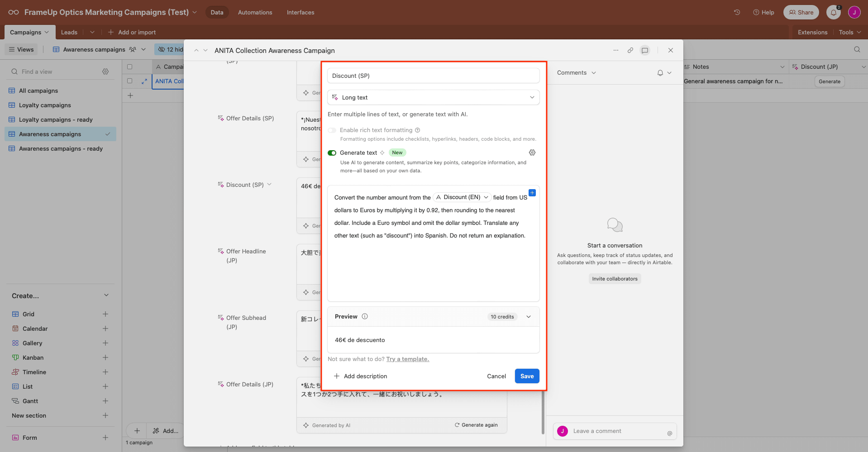Open view list settings gear icon

[105, 71]
